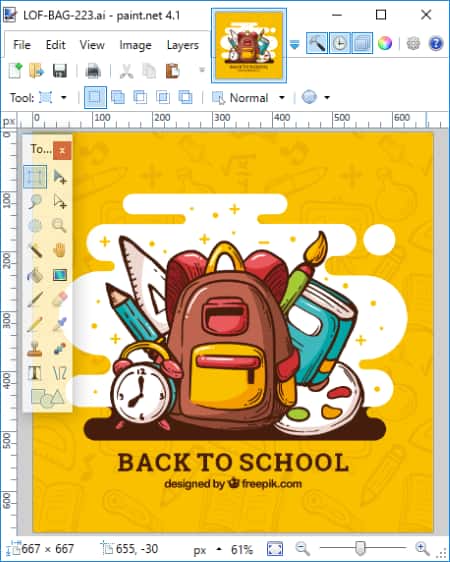This screenshot has width=450, height=562.
Task: Activate the Clone Stamp tool
Action: click(35, 348)
